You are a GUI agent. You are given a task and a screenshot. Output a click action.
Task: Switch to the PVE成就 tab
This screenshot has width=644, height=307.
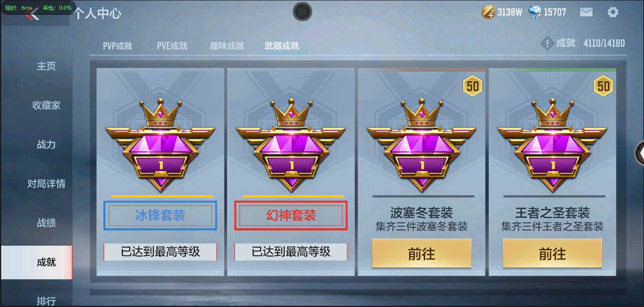pyautogui.click(x=172, y=46)
